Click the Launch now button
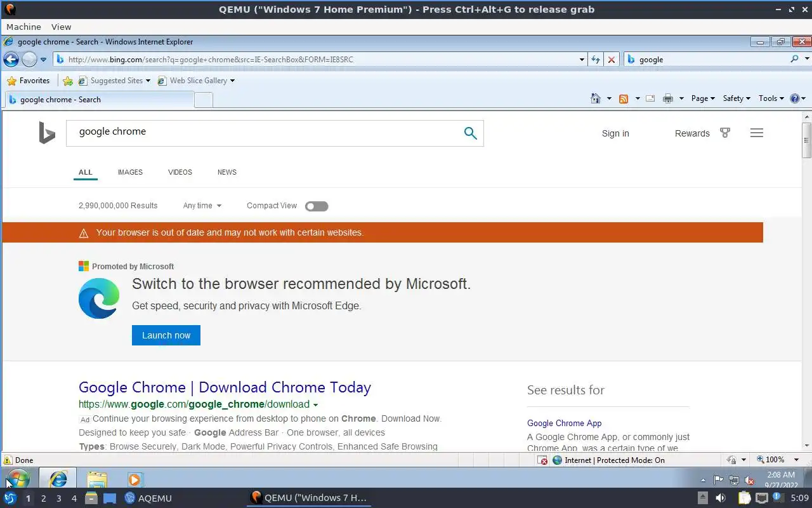Viewport: 812px width, 508px height. pyautogui.click(x=166, y=335)
